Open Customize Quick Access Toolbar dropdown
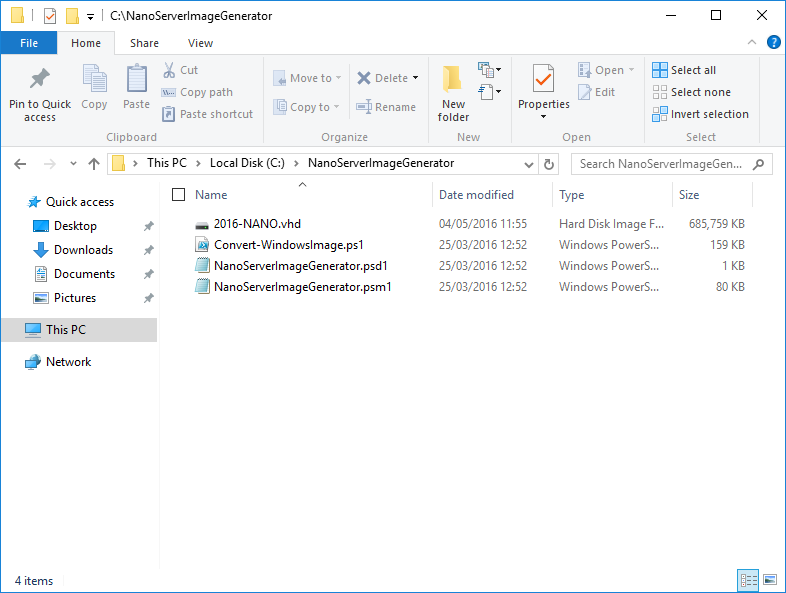 [90, 17]
